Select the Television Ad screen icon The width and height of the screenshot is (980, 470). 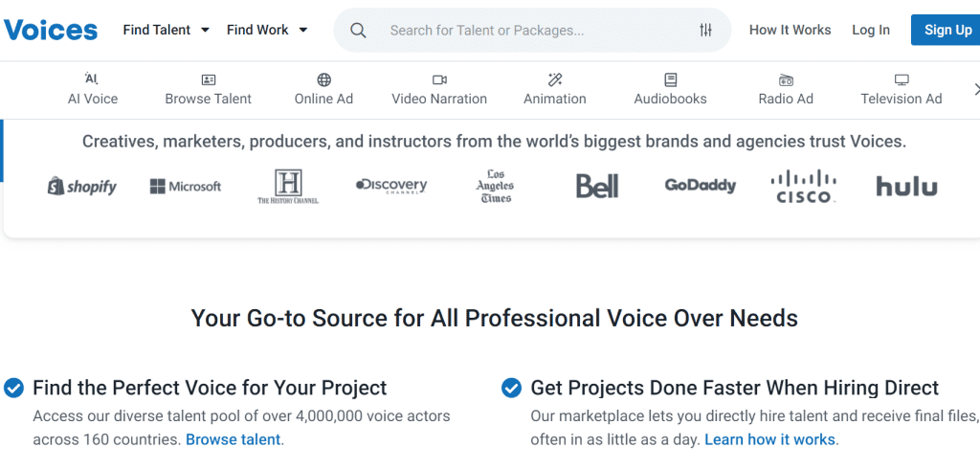click(x=901, y=79)
